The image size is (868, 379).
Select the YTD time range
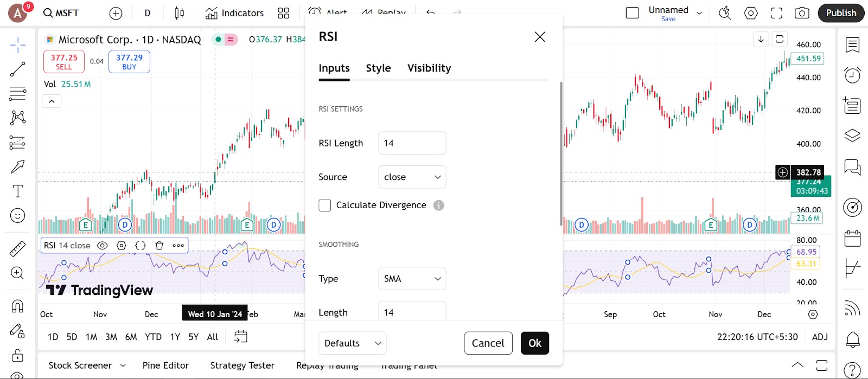(153, 337)
